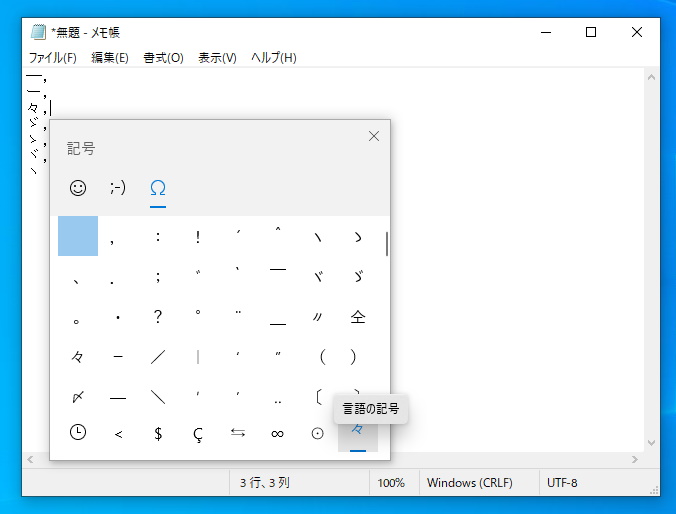Click the 100% zoom status text

coord(391,483)
